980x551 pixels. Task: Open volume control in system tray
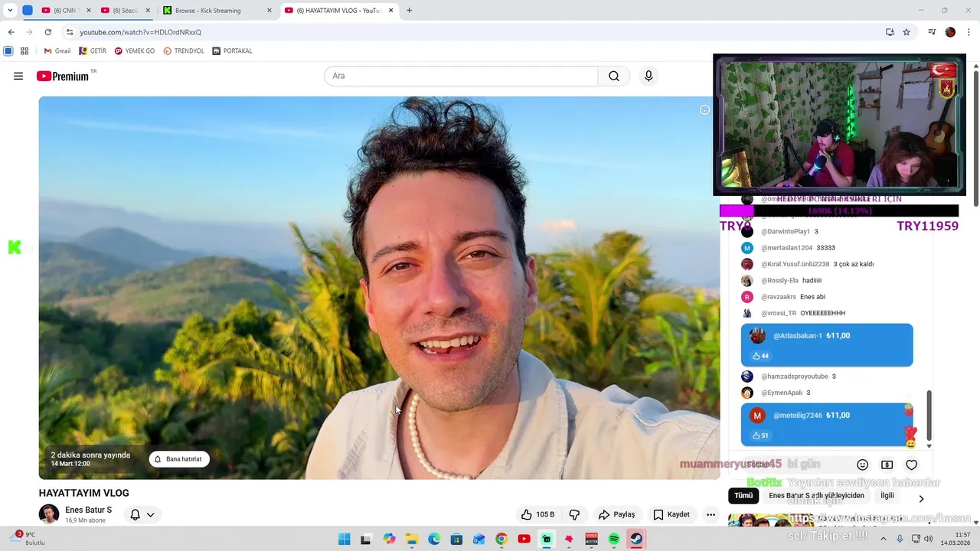pos(928,539)
